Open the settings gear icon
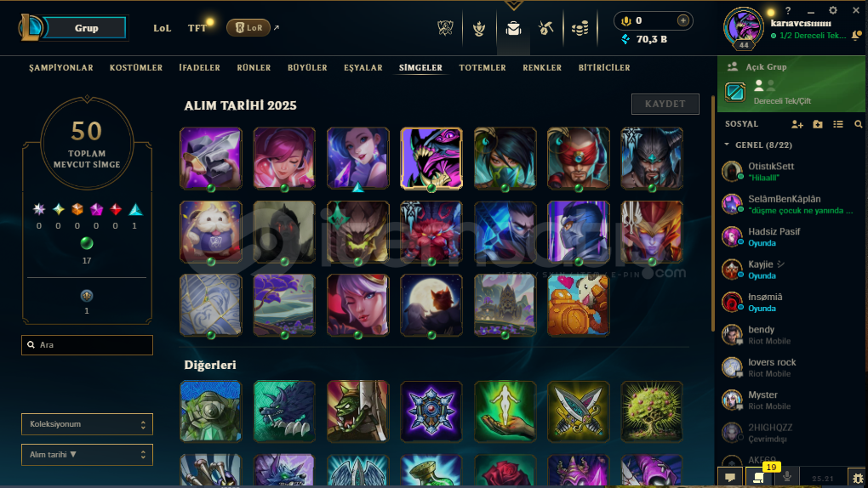The width and height of the screenshot is (868, 488). (x=832, y=10)
